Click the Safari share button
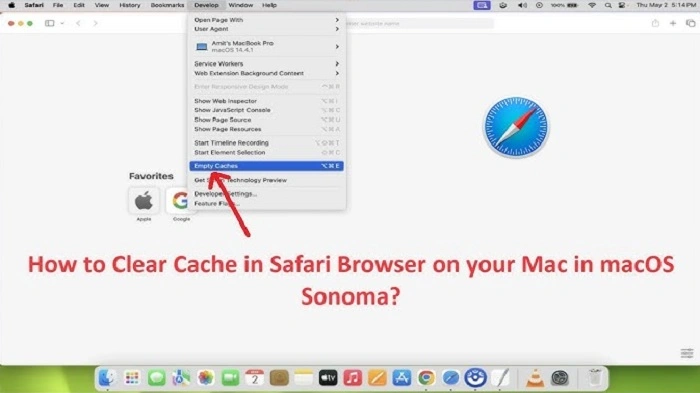Image resolution: width=700 pixels, height=393 pixels. coord(655,23)
